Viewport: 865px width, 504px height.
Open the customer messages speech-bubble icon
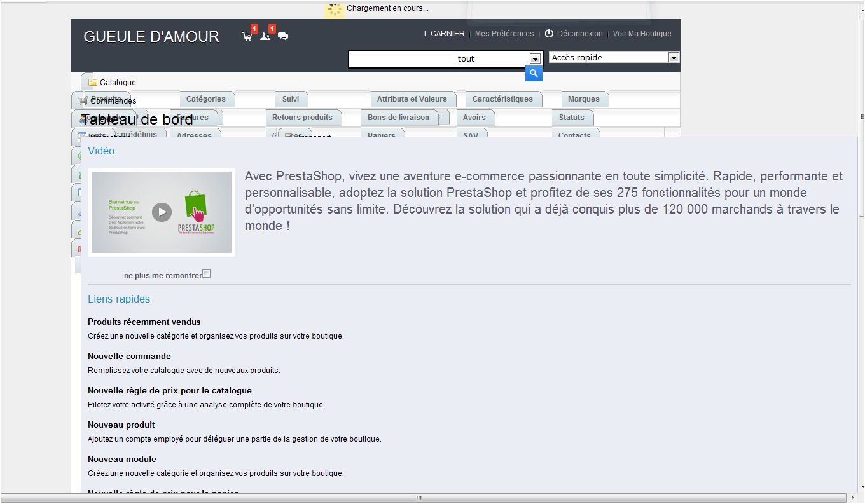coord(283,36)
